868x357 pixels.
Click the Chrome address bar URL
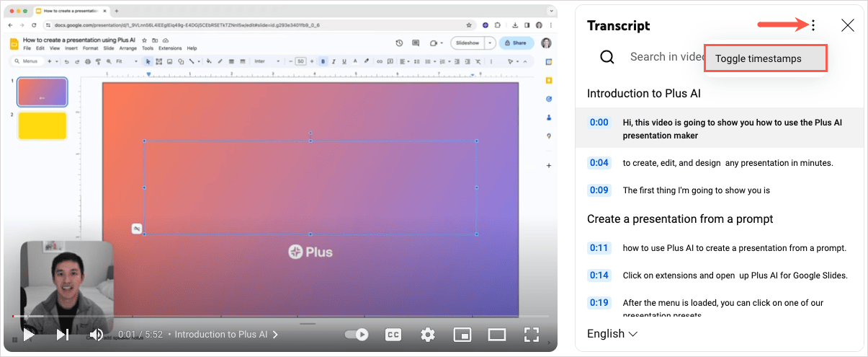[187, 25]
